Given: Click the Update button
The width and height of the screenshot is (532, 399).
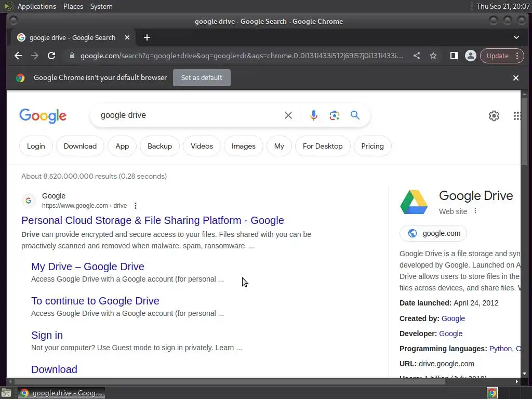Looking at the screenshot, I should pyautogui.click(x=497, y=56).
